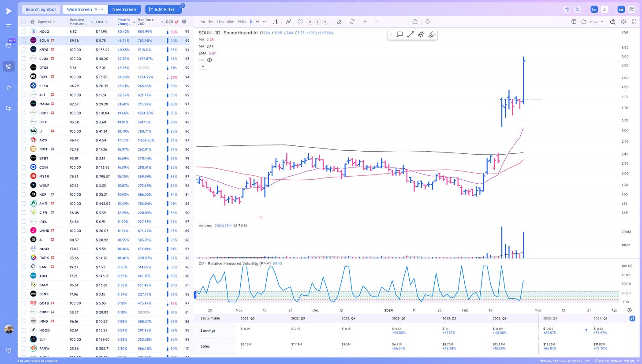The height and width of the screenshot is (364, 642).
Task: Select the trend line drawing tool
Action: click(x=410, y=34)
